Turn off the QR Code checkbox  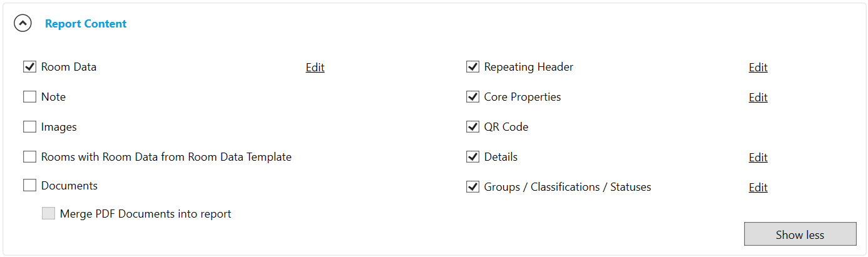pos(472,127)
